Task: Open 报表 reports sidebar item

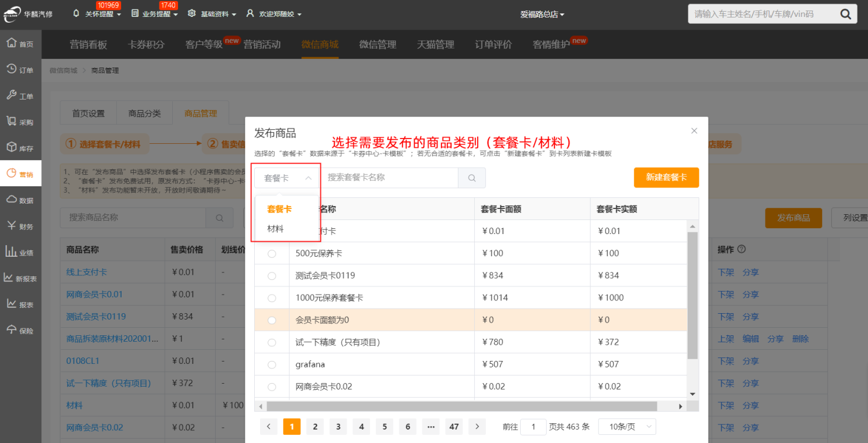Action: 20,304
